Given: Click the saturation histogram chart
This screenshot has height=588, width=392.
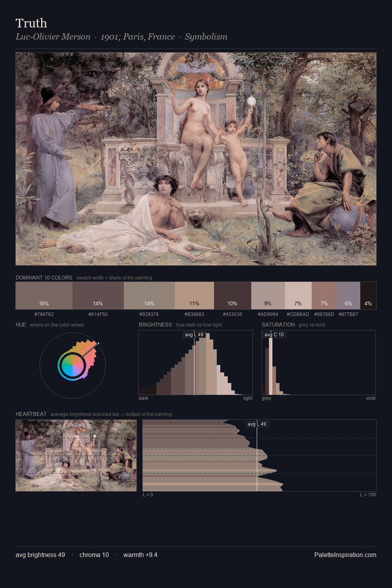Looking at the screenshot, I should pyautogui.click(x=319, y=363).
